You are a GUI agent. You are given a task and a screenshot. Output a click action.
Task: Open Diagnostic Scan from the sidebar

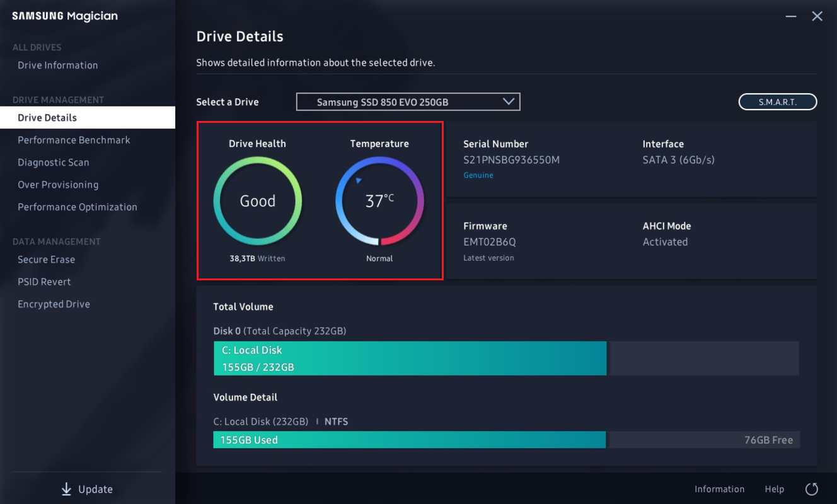53,162
